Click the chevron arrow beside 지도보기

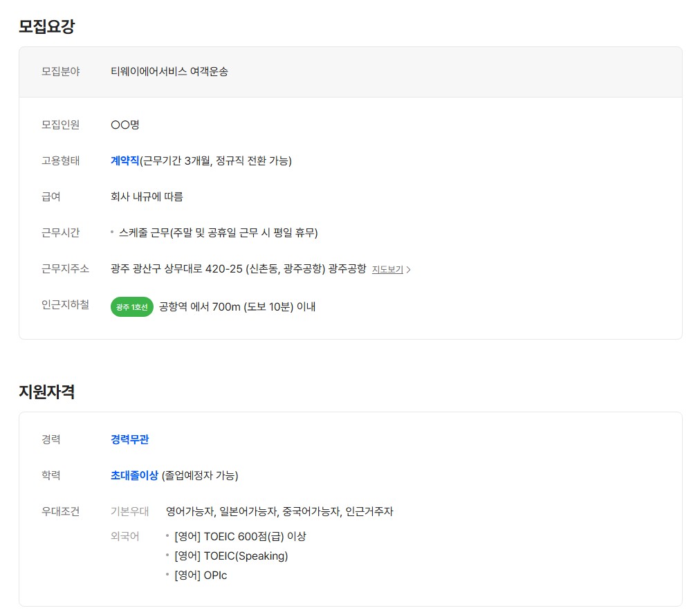[408, 270]
